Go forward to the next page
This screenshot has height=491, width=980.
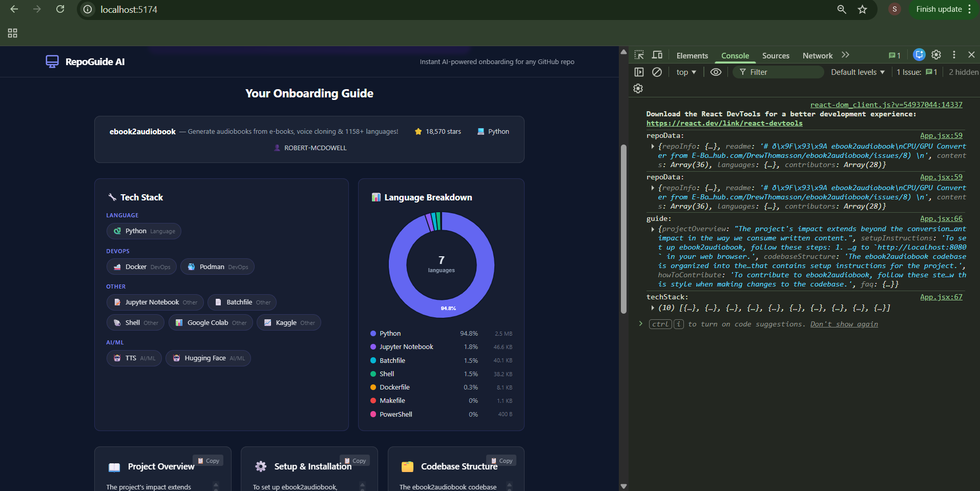coord(37,9)
